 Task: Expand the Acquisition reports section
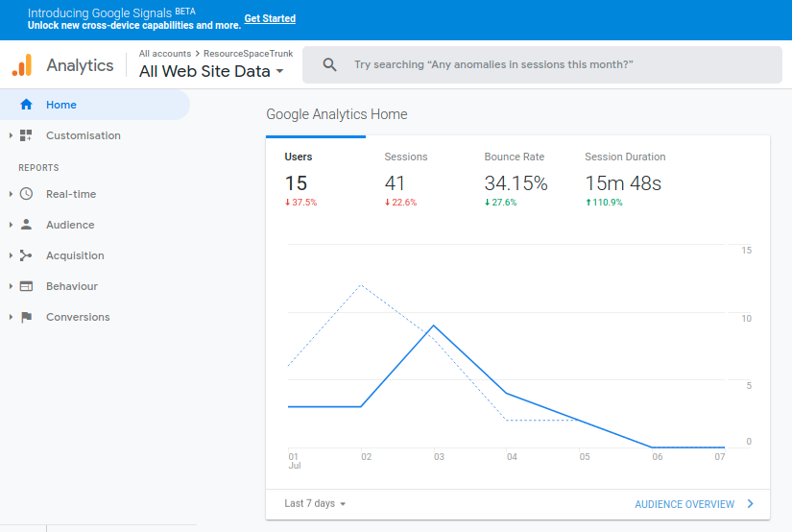[11, 255]
